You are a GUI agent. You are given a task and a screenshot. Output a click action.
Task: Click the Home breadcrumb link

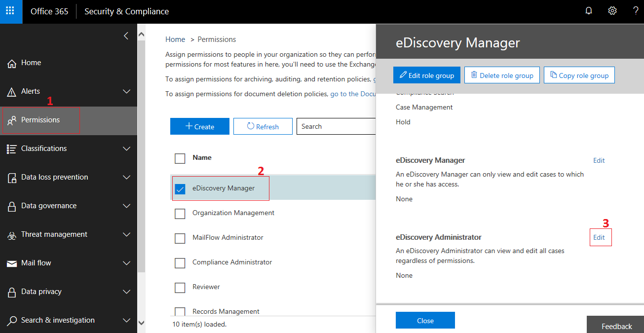(x=175, y=39)
